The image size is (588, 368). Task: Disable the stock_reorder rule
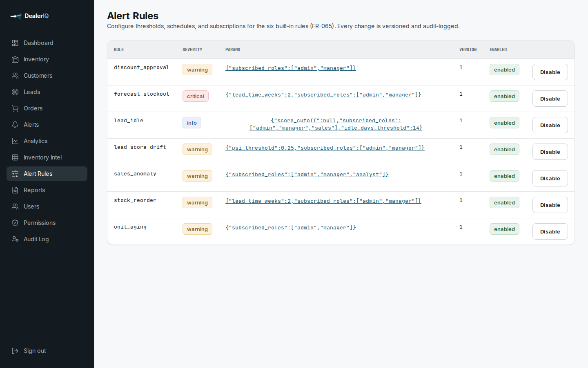(x=550, y=205)
